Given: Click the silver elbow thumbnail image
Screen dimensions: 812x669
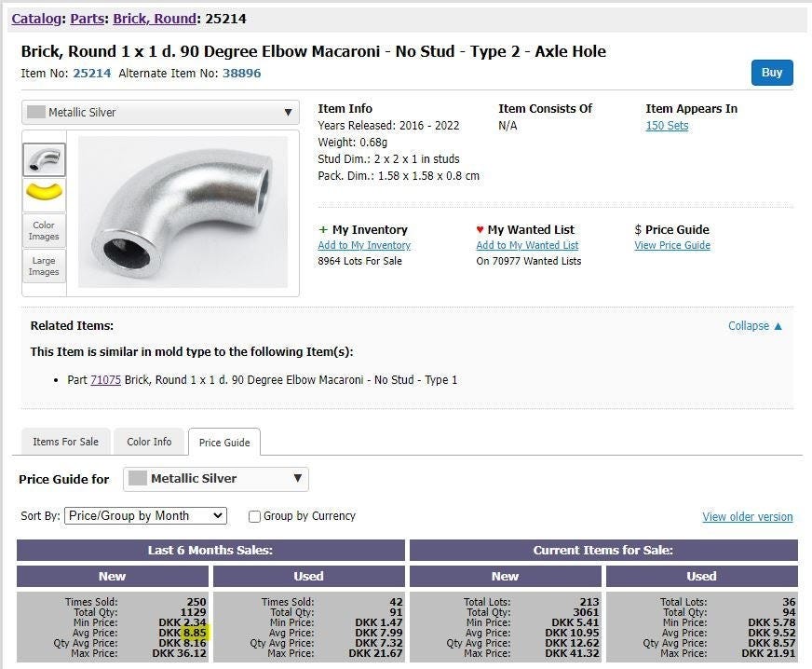Looking at the screenshot, I should (44, 159).
